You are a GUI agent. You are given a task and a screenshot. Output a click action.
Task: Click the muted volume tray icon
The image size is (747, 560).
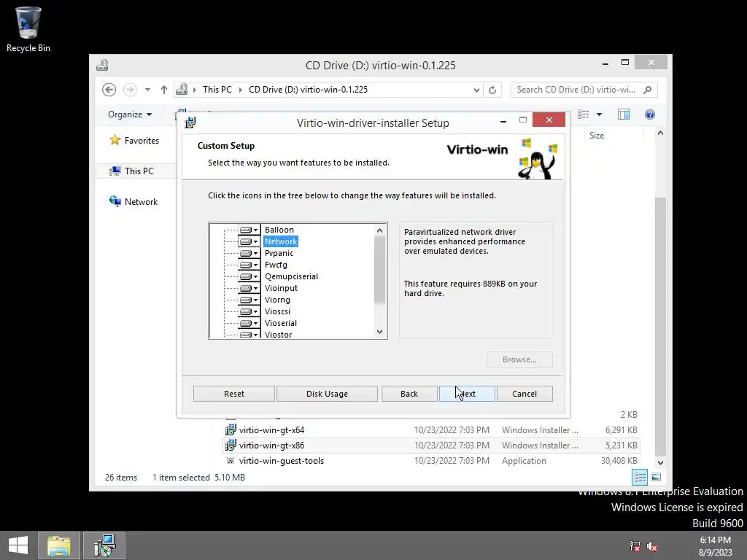(651, 546)
